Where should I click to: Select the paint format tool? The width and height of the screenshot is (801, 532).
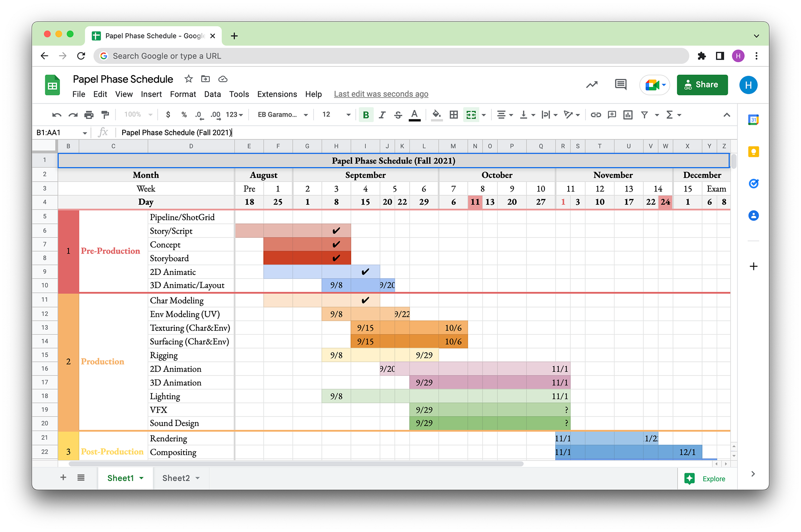point(105,115)
